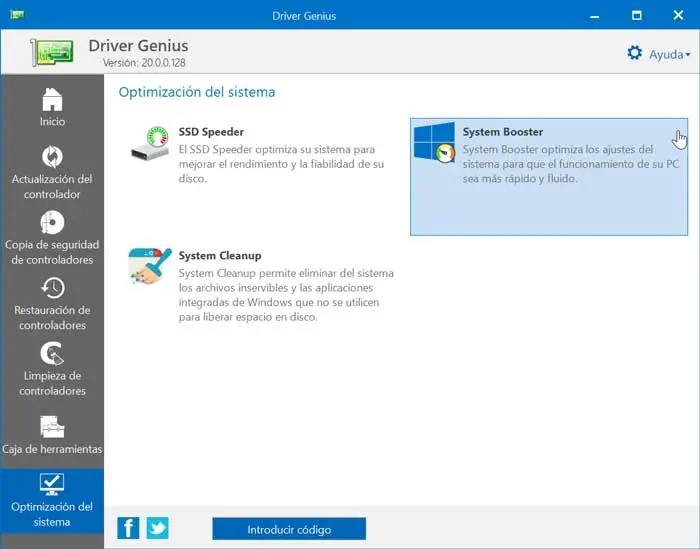Open Caja de herramientas icon
The image size is (700, 549).
(x=52, y=426)
